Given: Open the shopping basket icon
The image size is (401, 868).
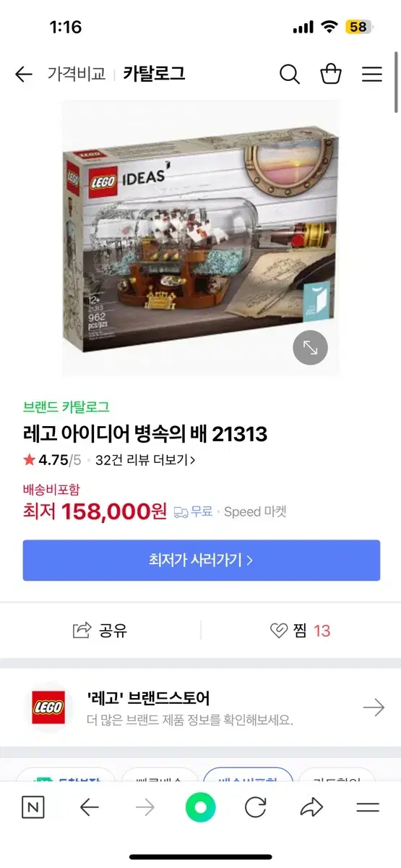Looking at the screenshot, I should (x=331, y=74).
